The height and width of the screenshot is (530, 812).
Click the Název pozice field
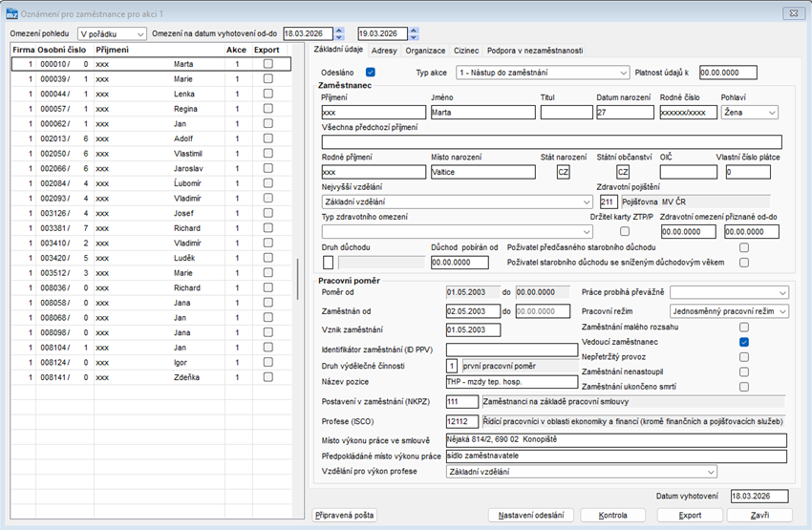pyautogui.click(x=512, y=382)
